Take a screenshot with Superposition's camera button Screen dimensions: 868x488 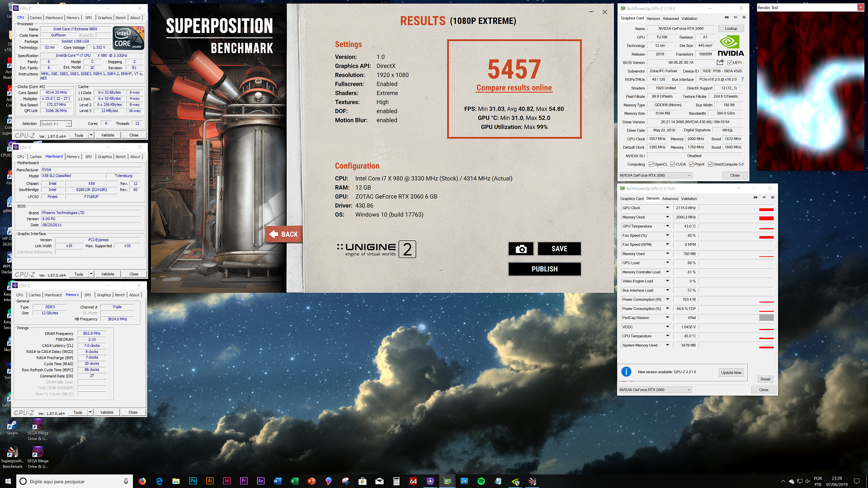521,249
